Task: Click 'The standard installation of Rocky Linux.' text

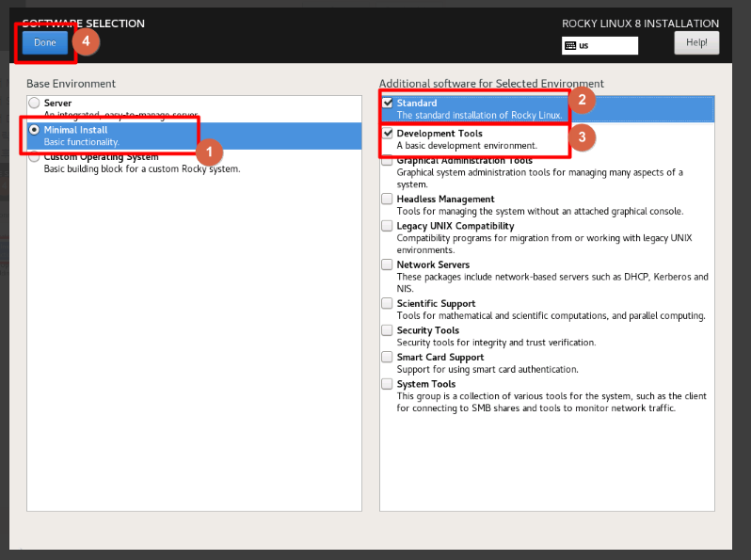Action: pyautogui.click(x=479, y=116)
